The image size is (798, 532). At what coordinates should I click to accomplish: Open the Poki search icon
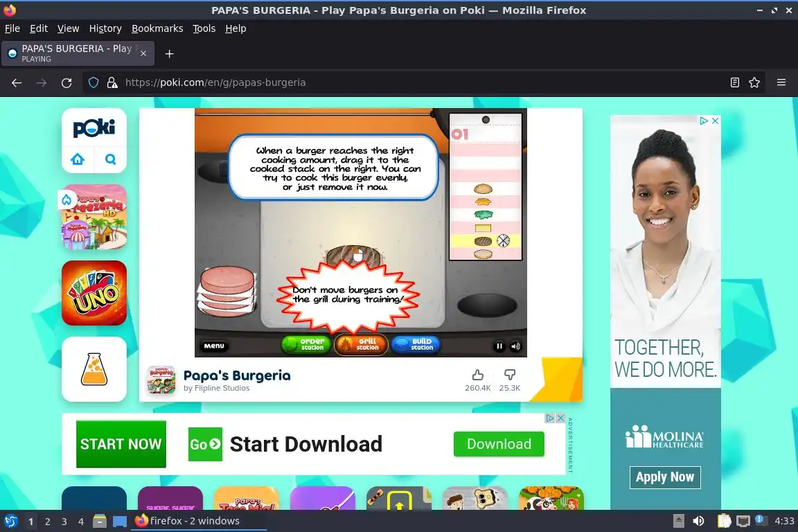(110, 159)
